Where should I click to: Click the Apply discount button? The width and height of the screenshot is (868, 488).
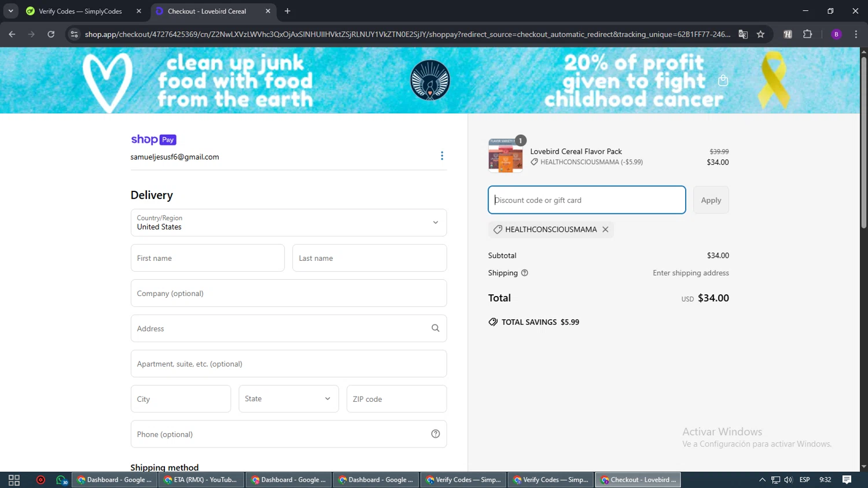(x=711, y=200)
